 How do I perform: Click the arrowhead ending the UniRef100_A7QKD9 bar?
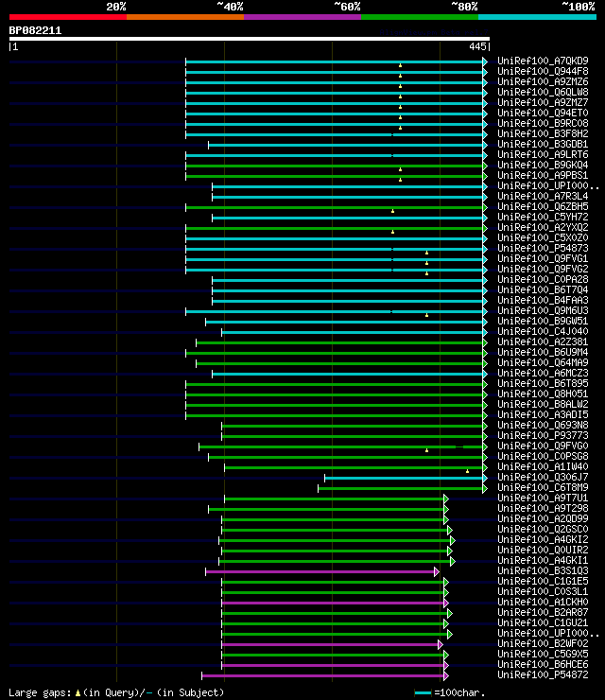[x=485, y=61]
